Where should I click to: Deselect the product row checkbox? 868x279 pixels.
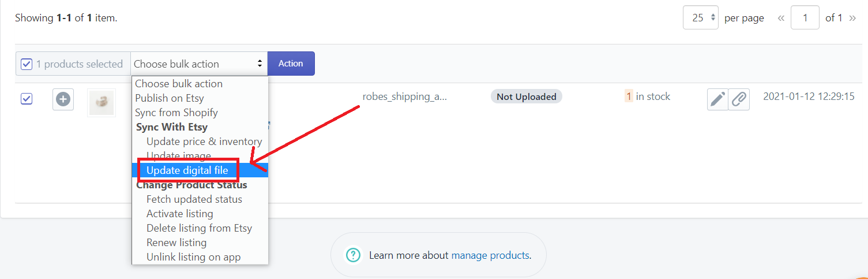tap(27, 99)
